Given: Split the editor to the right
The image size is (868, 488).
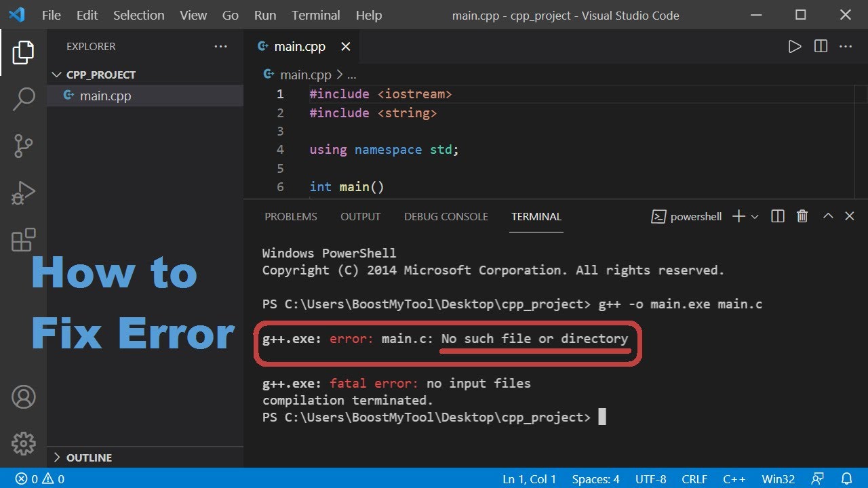Looking at the screenshot, I should coord(821,47).
